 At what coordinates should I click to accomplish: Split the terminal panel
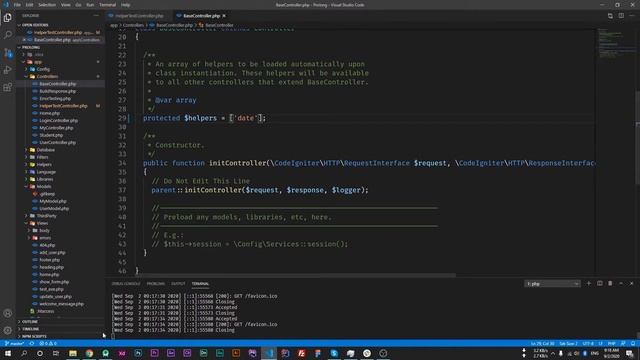click(x=600, y=283)
